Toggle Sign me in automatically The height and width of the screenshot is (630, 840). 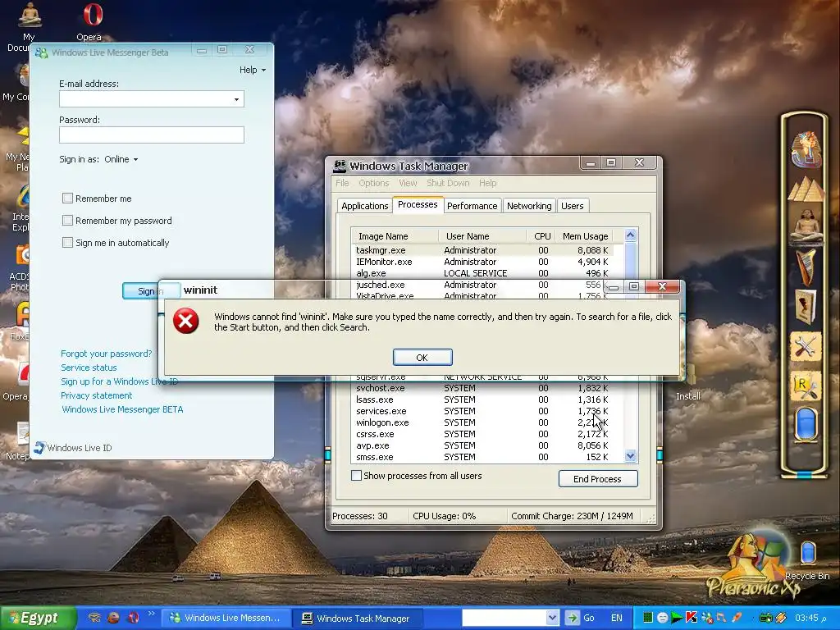pyautogui.click(x=67, y=242)
